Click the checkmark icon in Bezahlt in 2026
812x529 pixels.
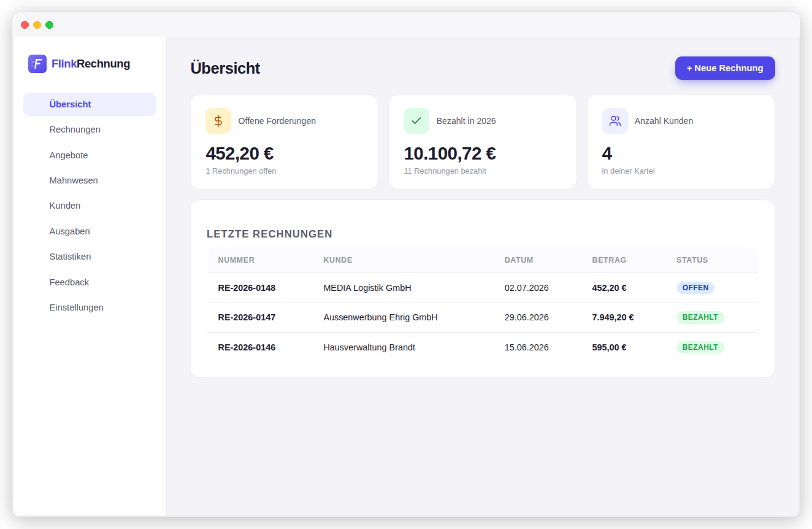click(416, 121)
